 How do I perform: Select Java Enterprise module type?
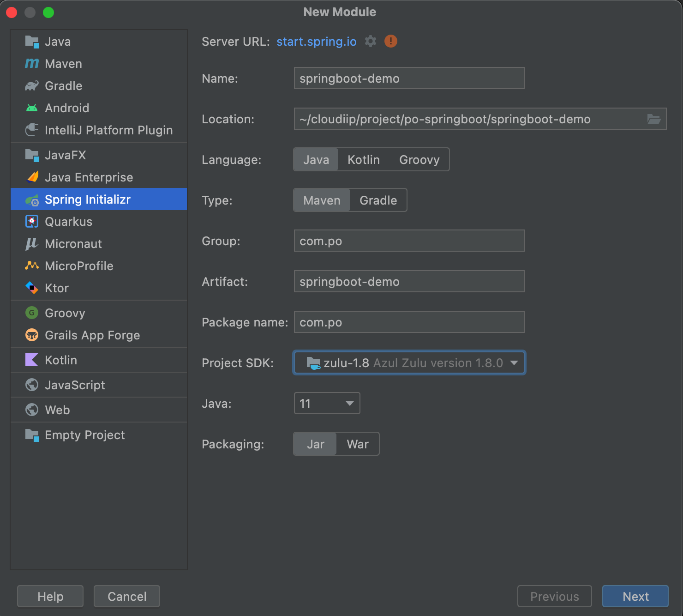point(89,177)
